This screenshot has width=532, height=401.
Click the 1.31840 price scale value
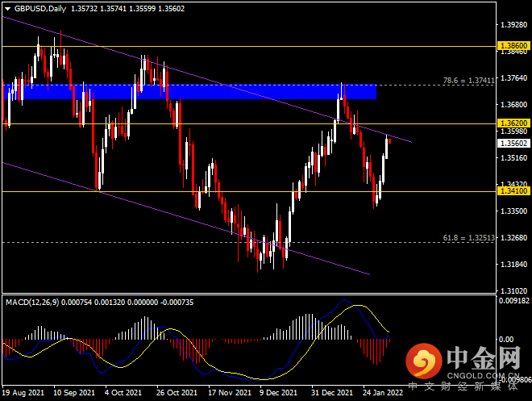pos(514,264)
